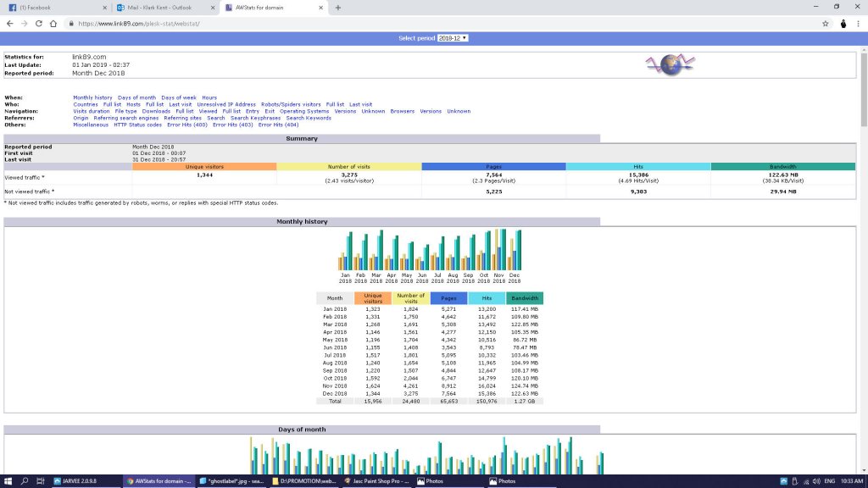Switch to the Mail Outlook tab
868x488 pixels.
pos(161,8)
